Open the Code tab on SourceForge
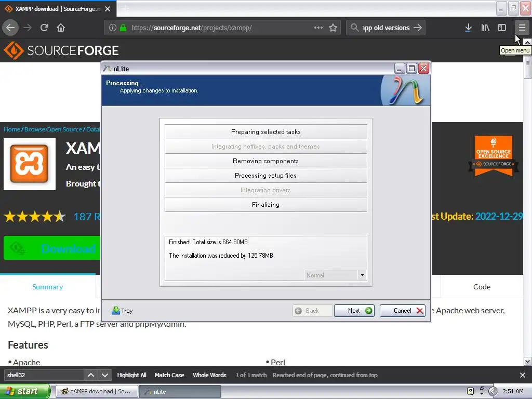532x399 pixels. pyautogui.click(x=482, y=287)
